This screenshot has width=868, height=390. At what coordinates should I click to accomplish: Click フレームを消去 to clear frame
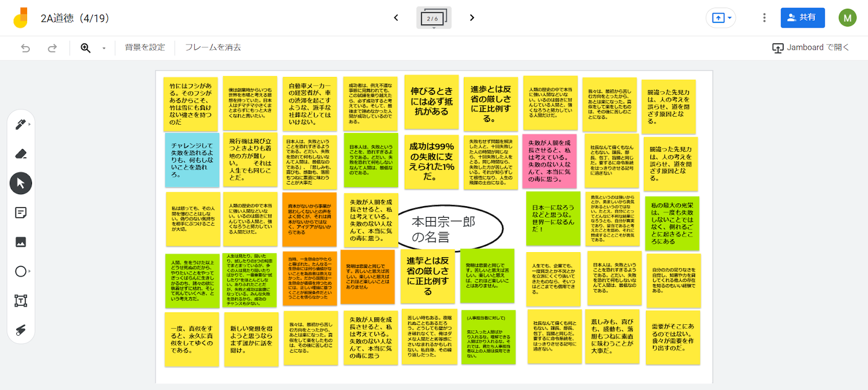click(213, 48)
